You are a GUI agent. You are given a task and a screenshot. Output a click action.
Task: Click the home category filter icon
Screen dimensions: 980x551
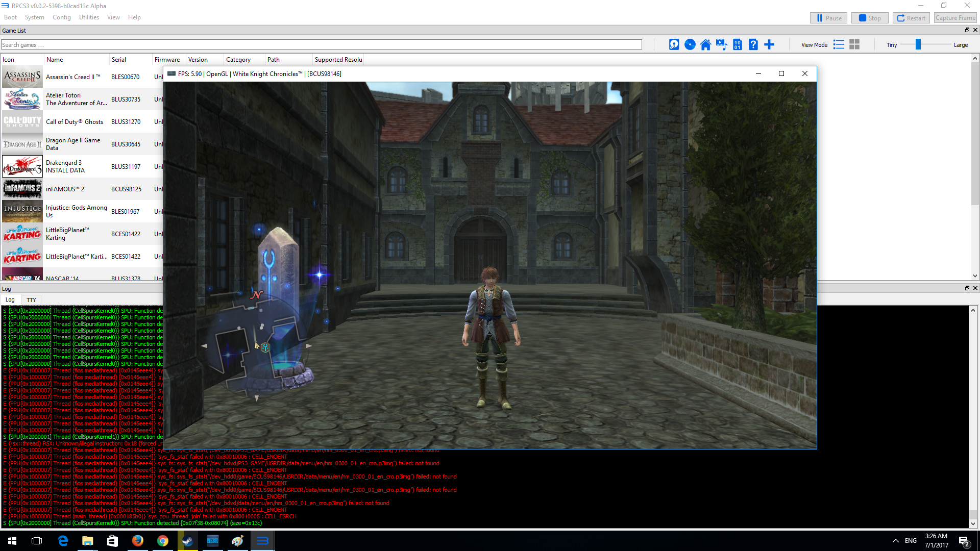click(705, 45)
